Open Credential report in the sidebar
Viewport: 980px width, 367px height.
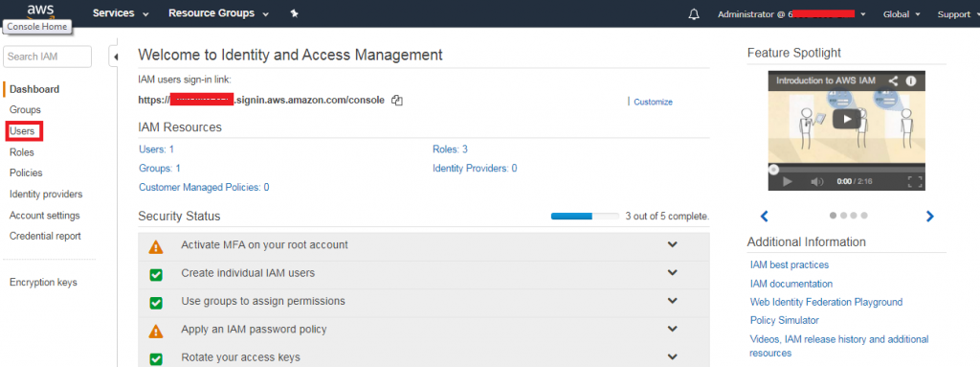click(45, 236)
